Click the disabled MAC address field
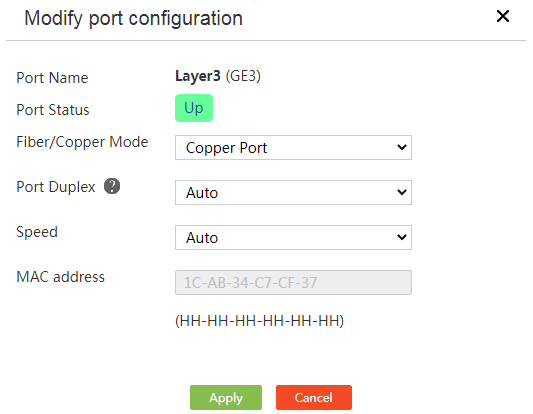Viewport: 533px width, 414px height. 293,282
